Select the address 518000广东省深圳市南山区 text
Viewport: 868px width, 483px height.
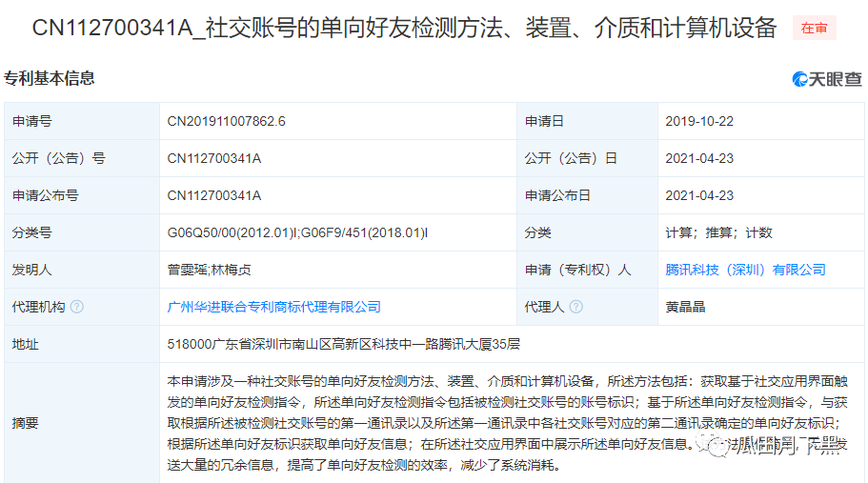pyautogui.click(x=344, y=344)
